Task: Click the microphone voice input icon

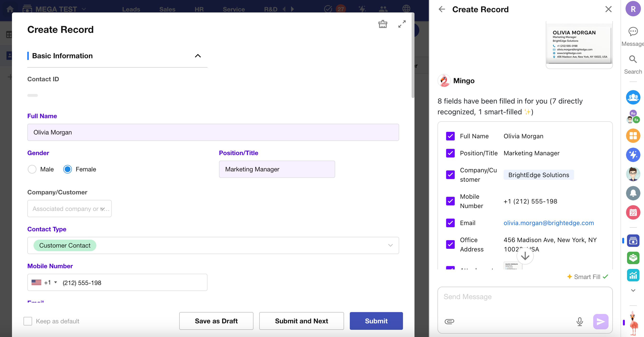Action: 580,321
